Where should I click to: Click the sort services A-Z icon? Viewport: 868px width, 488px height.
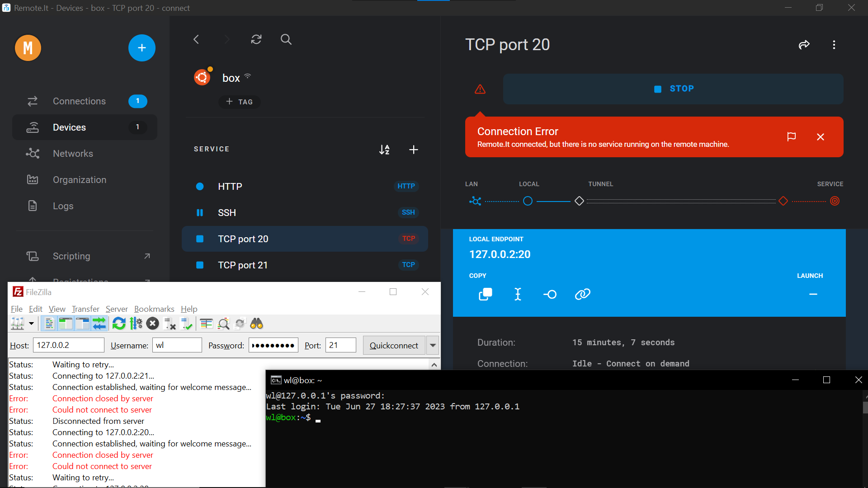point(384,150)
